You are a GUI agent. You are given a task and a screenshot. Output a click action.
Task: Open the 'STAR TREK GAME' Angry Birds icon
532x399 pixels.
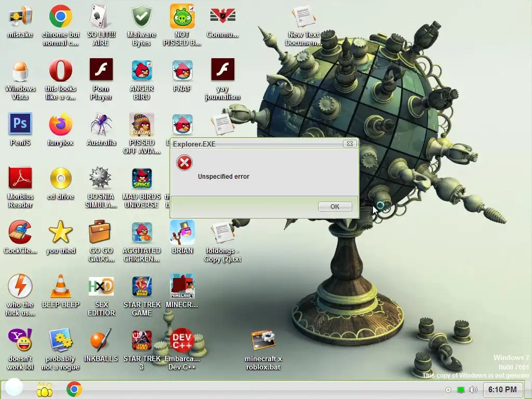click(x=141, y=286)
